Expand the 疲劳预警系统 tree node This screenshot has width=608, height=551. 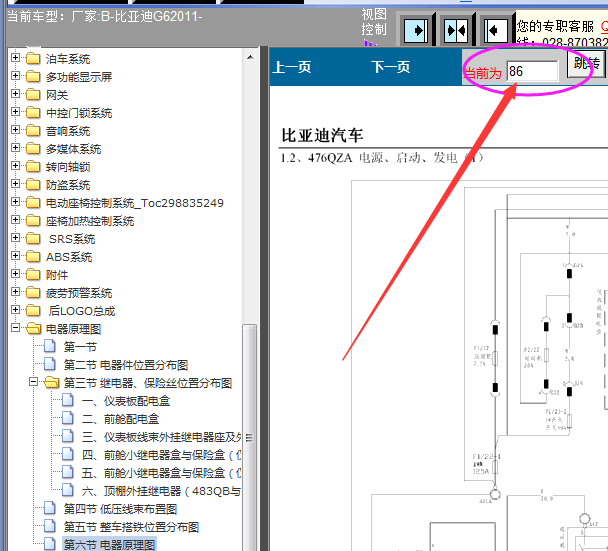pos(15,292)
